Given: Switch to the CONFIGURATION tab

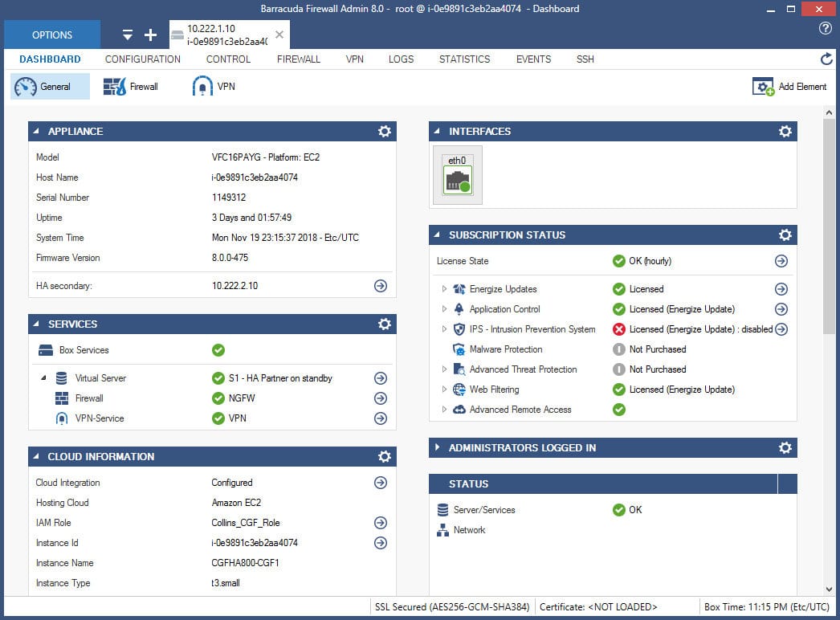Looking at the screenshot, I should [142, 59].
